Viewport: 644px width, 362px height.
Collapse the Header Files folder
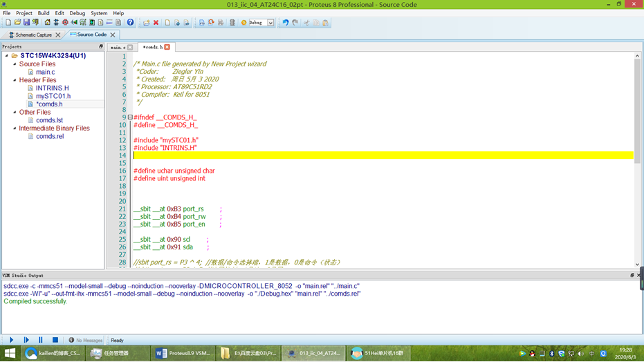click(15, 80)
